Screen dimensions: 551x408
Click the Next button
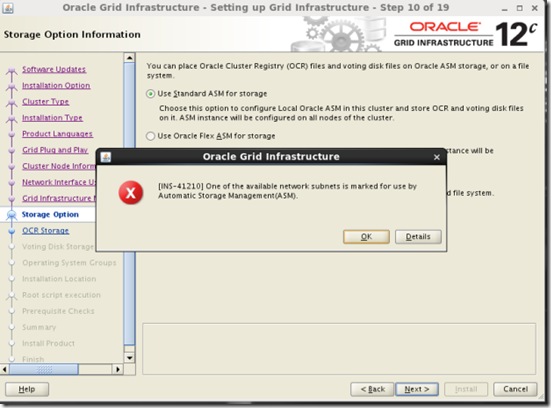[417, 389]
